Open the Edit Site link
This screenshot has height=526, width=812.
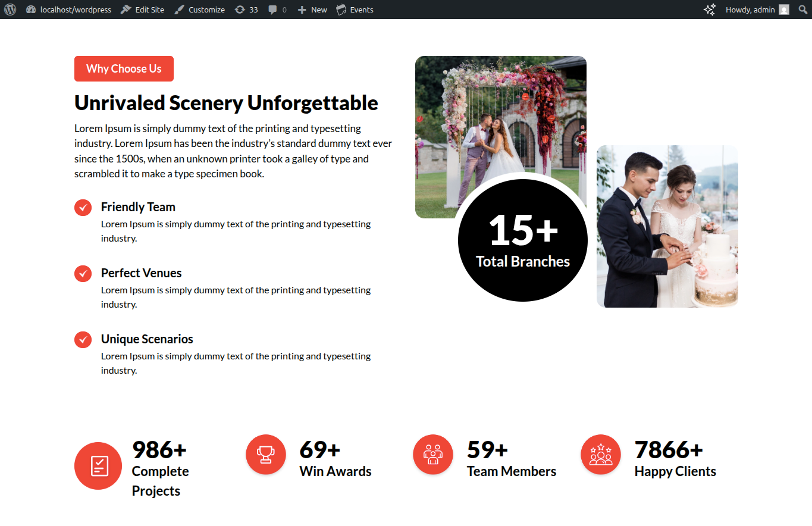(x=142, y=10)
